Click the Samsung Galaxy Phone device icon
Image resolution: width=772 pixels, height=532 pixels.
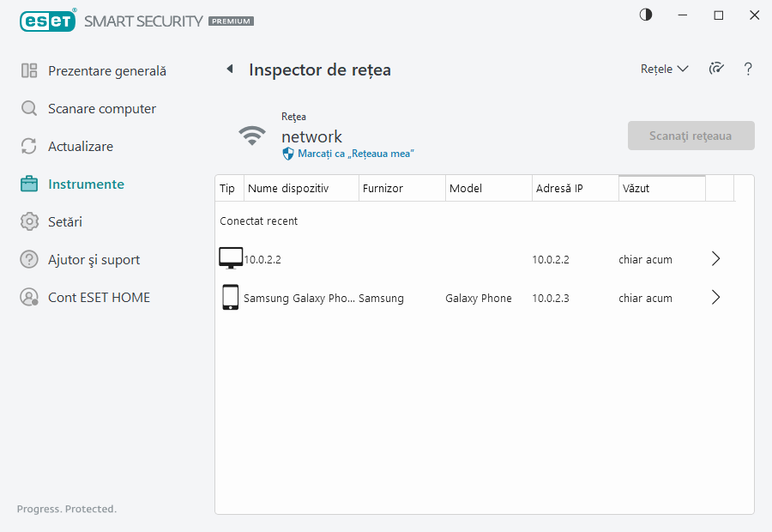[230, 298]
